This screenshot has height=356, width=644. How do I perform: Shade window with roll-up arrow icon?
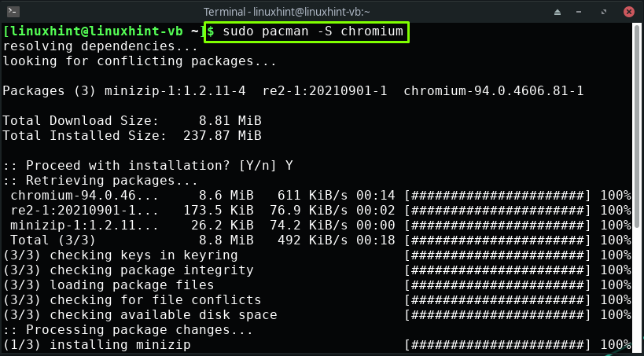558,12
